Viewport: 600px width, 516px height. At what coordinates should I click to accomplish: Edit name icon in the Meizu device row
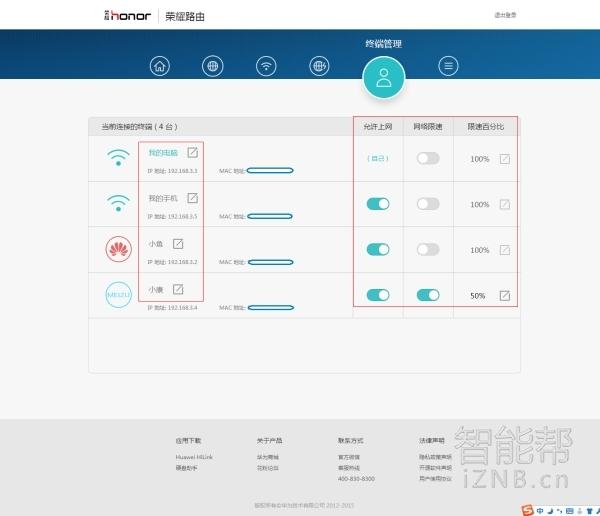[x=178, y=289]
